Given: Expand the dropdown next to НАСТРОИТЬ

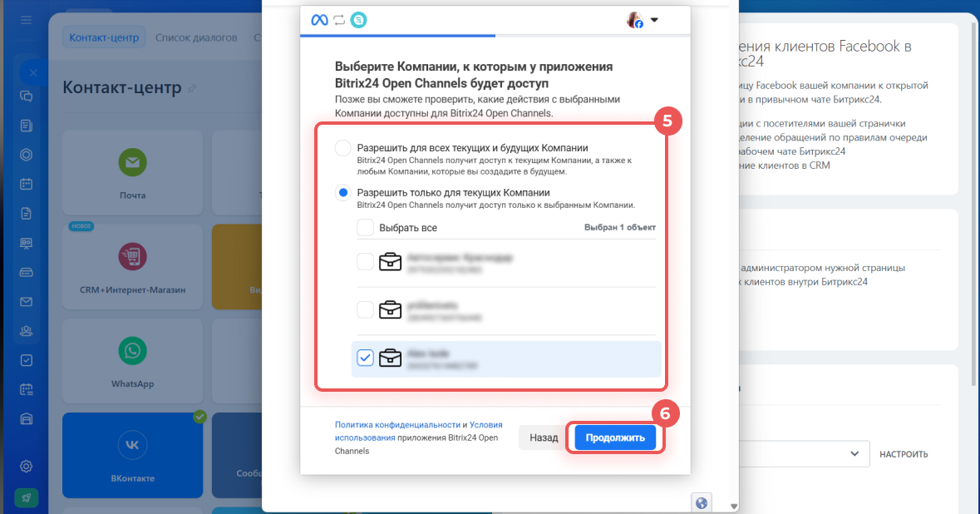Looking at the screenshot, I should [x=854, y=454].
